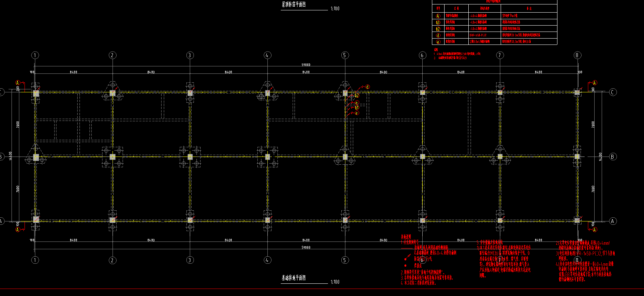Click red A marker at top-right corner
The image size is (644, 296).
[x=595, y=83]
